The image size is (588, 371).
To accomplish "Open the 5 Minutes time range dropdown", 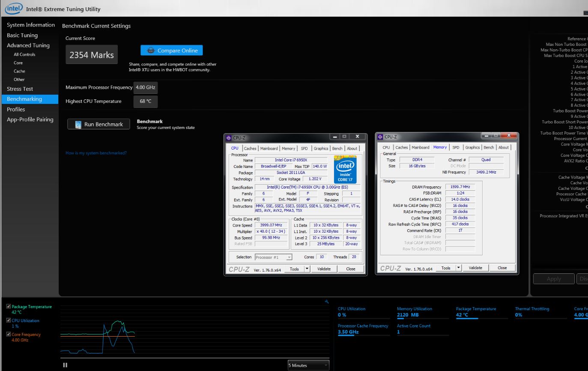I will (x=308, y=365).
